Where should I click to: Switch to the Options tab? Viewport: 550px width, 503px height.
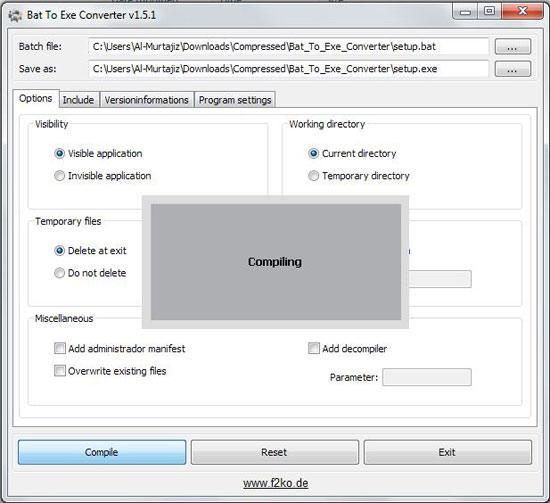36,99
